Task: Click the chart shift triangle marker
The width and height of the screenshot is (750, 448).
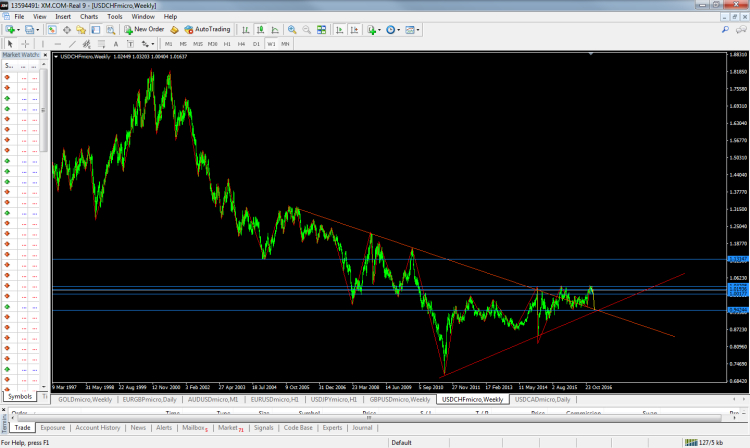Action: coord(591,54)
